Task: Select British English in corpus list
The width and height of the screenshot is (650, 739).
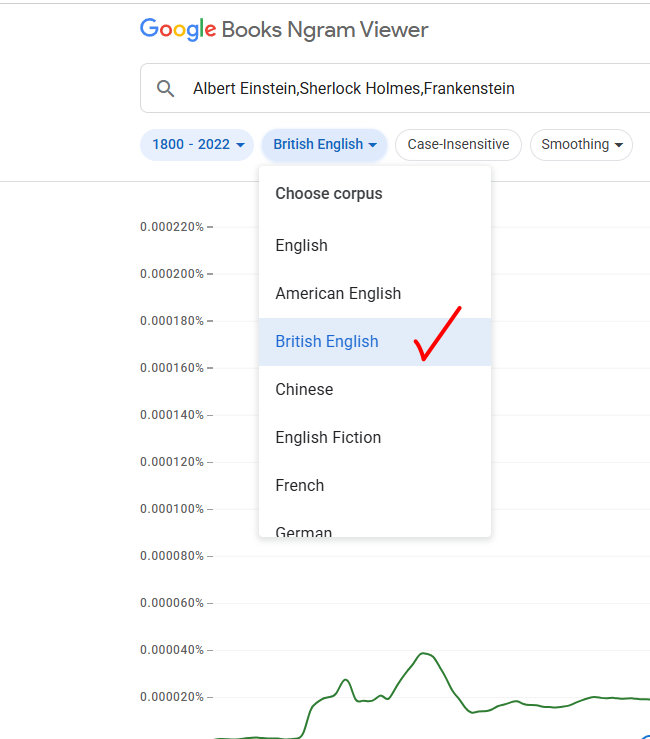Action: point(375,342)
